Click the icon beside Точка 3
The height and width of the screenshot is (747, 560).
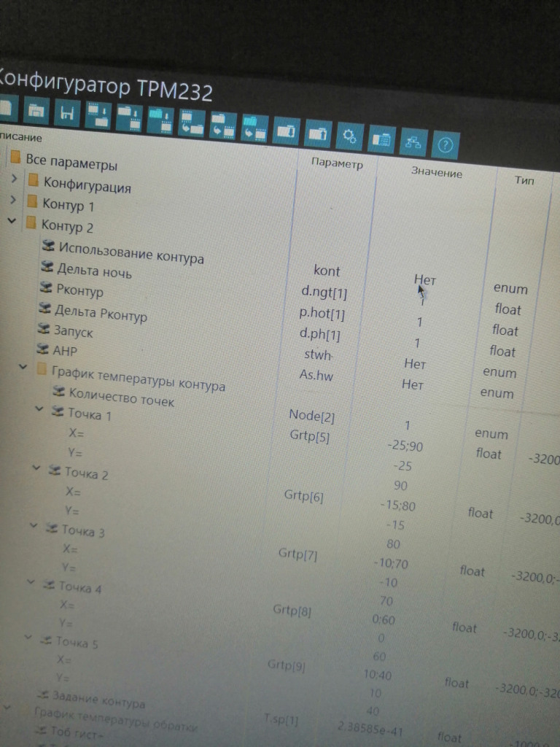[52, 527]
